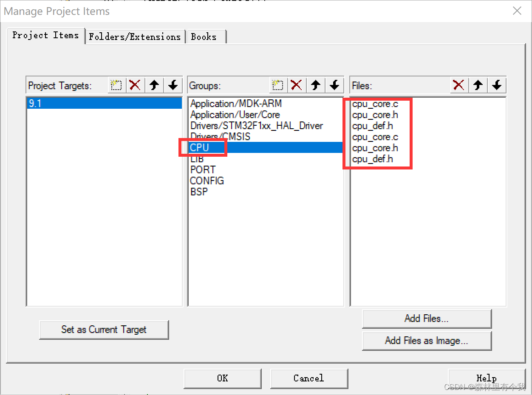
Task: Click the Add Files... button
Action: pyautogui.click(x=427, y=319)
